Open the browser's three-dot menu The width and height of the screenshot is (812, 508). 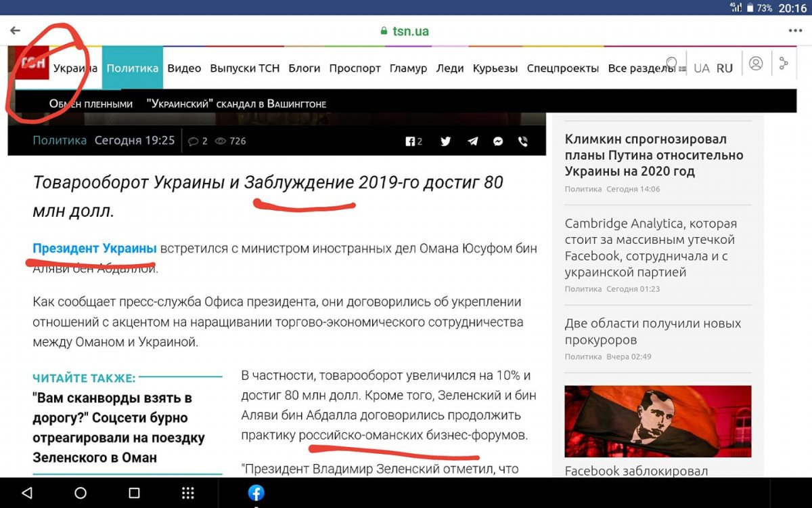794,30
